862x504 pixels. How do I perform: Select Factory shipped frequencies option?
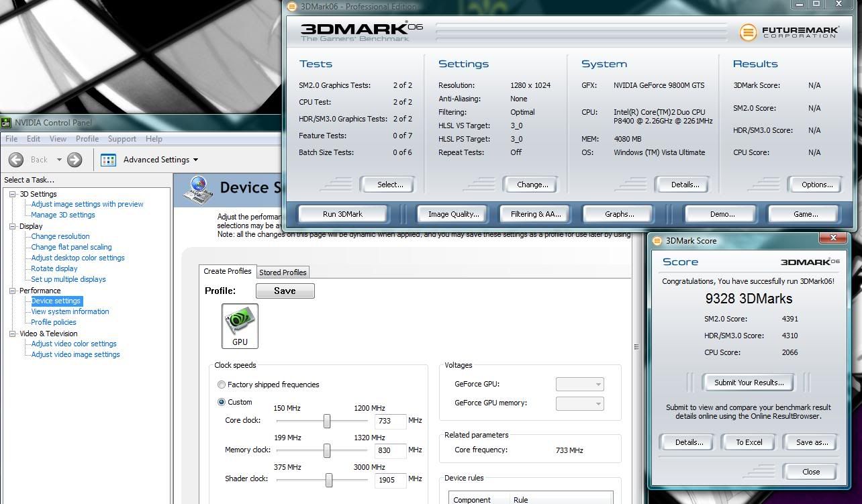(221, 385)
